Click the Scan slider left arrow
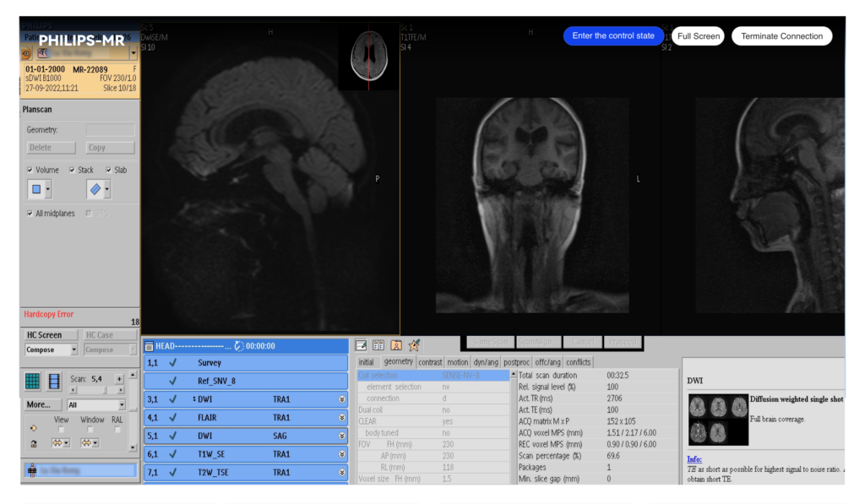This screenshot has width=865, height=504. click(x=73, y=390)
